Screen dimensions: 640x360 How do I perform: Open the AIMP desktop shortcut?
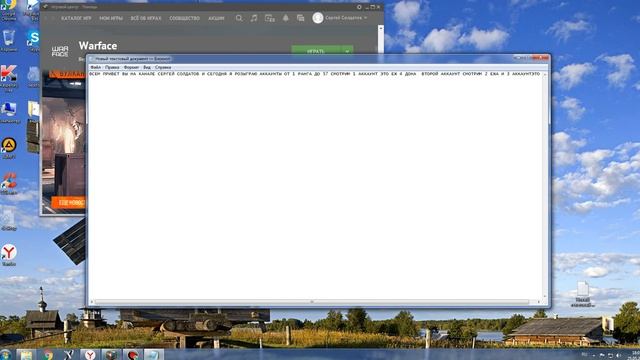[9, 148]
